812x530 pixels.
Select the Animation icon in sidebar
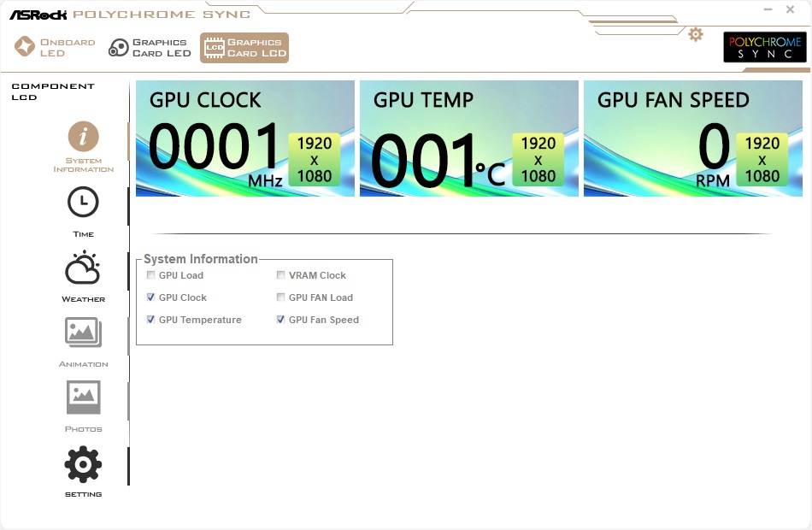(x=83, y=332)
